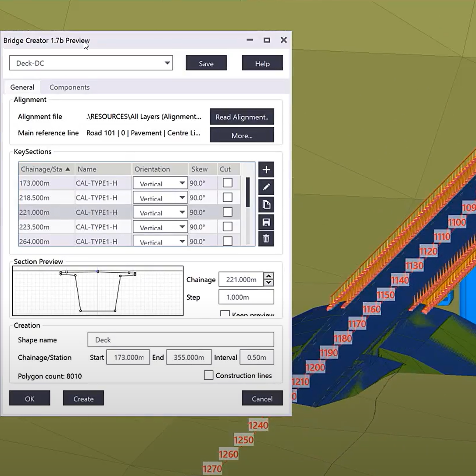Screen dimensions: 476x476
Task: Open the Orientation dropdown for the 221.000m row
Action: (182, 212)
